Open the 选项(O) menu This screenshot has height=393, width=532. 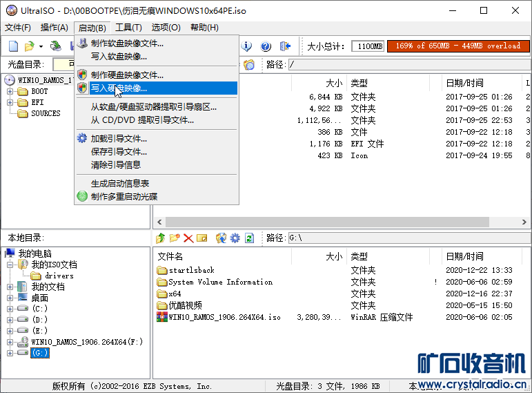(x=166, y=28)
